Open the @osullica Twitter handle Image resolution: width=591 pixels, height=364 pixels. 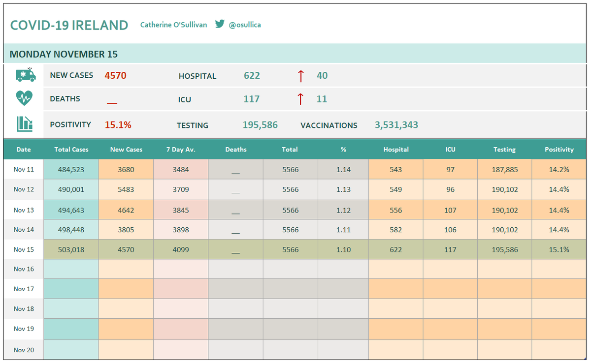click(x=245, y=25)
